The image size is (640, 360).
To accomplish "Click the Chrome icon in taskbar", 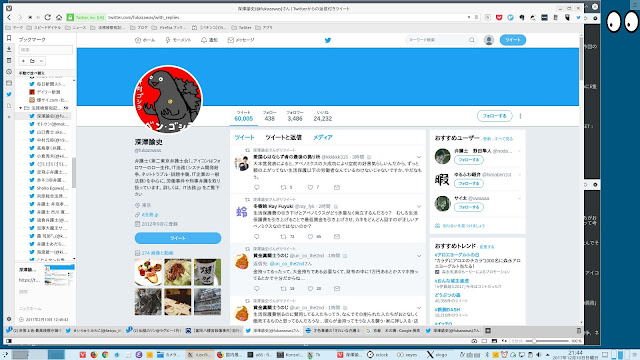I will coord(105,355).
